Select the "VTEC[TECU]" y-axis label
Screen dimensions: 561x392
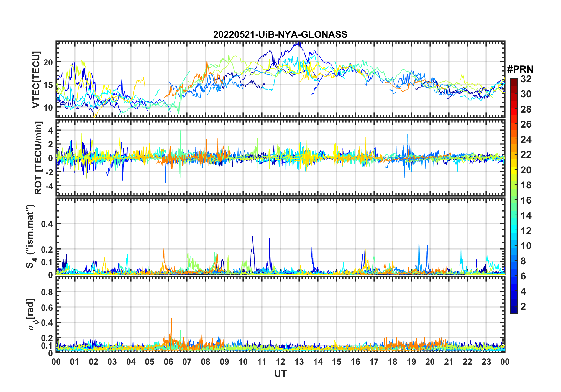click(36, 80)
